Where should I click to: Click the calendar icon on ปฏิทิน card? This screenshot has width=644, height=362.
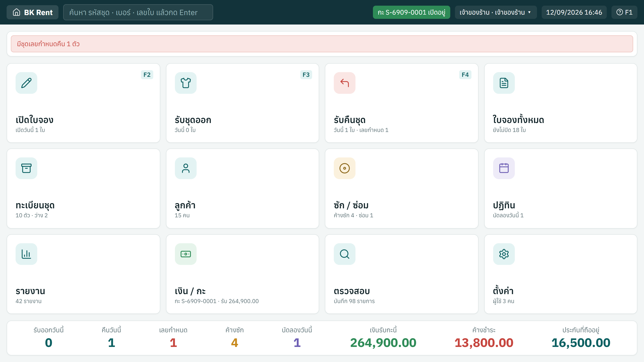point(504,168)
